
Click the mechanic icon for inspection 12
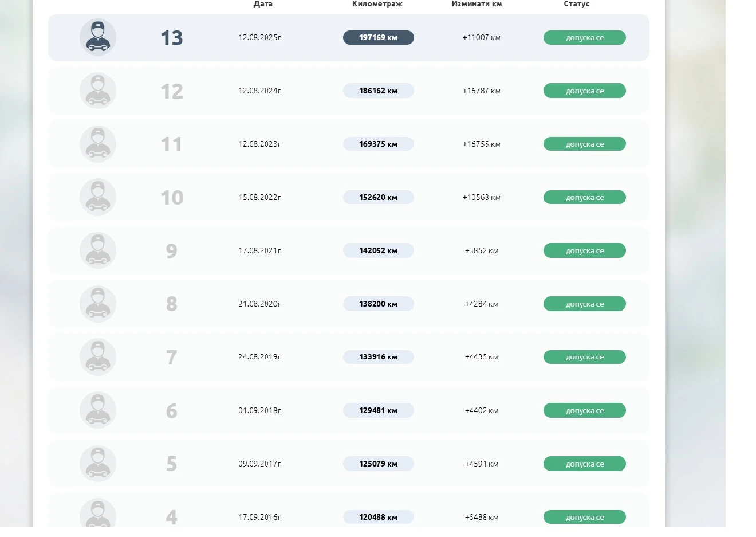(x=98, y=91)
